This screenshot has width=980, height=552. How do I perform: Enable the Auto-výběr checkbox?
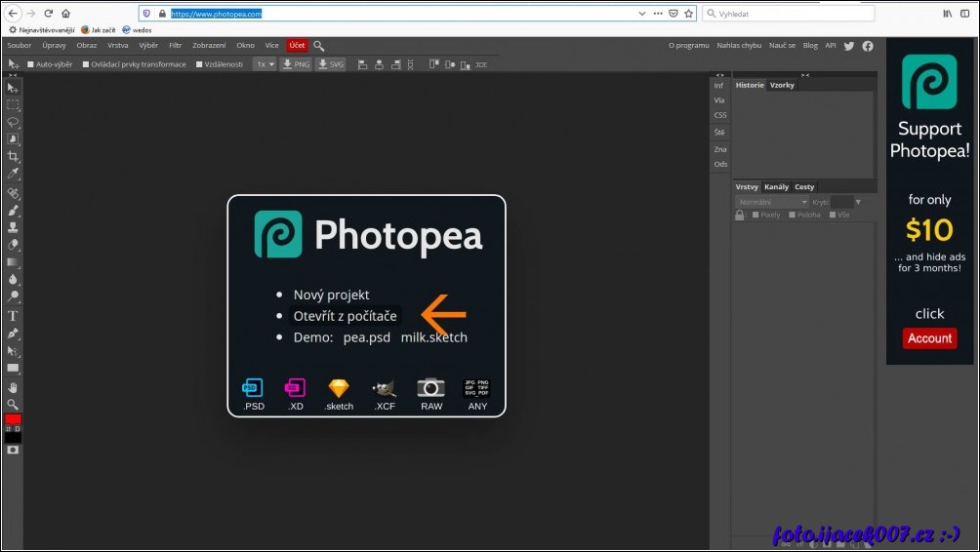click(30, 64)
